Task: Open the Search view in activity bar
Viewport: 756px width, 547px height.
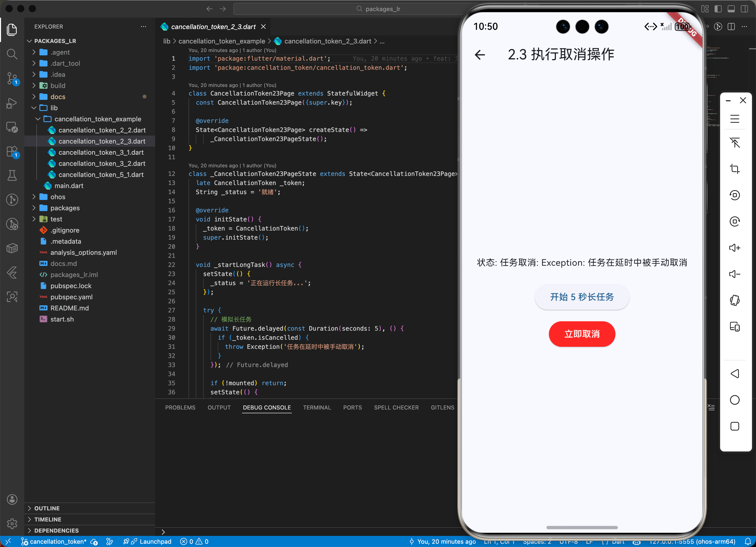Action: pos(12,54)
